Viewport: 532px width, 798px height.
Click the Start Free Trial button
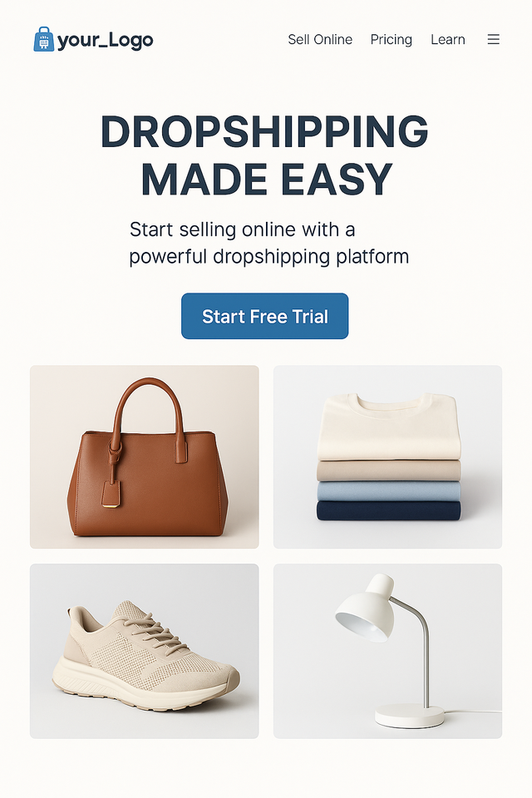264,316
